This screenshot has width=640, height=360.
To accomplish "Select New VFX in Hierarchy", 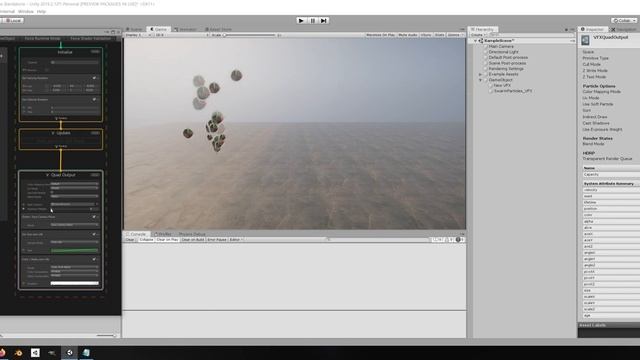I will coord(502,85).
